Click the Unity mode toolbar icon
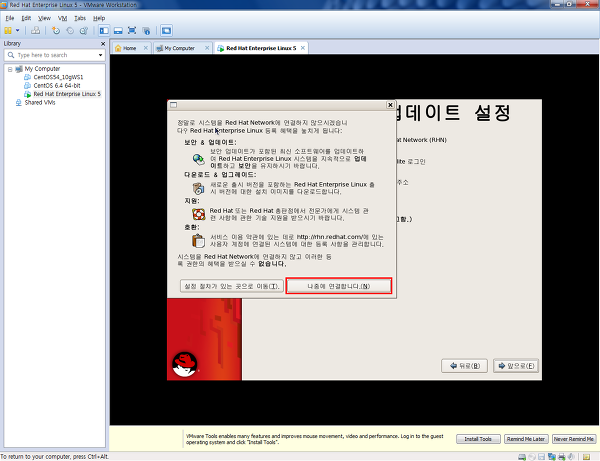The image size is (600, 461). click(146, 31)
